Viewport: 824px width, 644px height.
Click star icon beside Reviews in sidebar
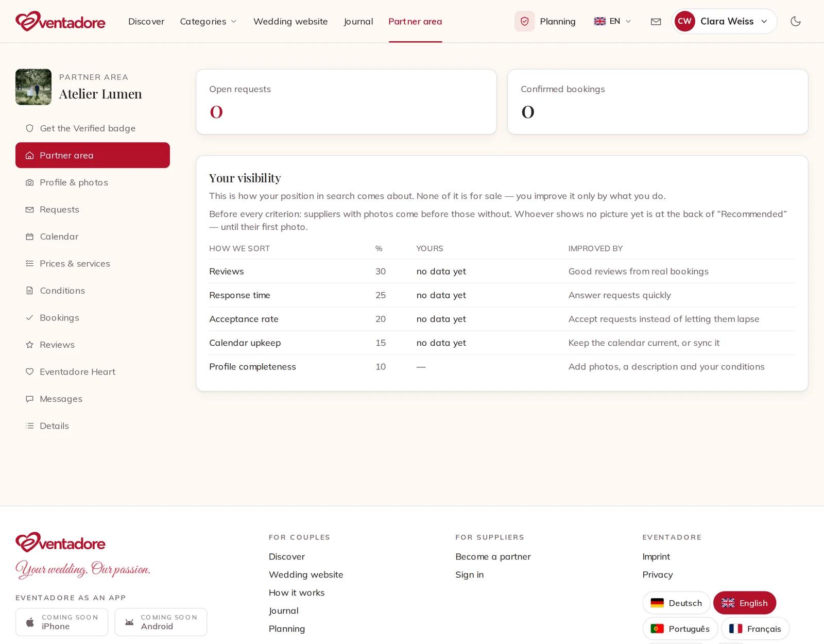(x=30, y=345)
